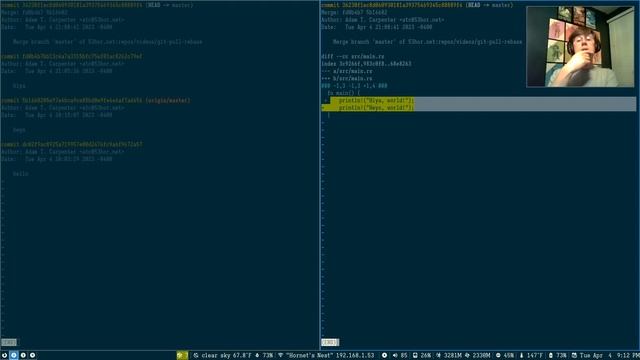Image resolution: width=640 pixels, height=360 pixels.
Task: Click the yellow highlighted status bar indicator
Action: [182, 356]
